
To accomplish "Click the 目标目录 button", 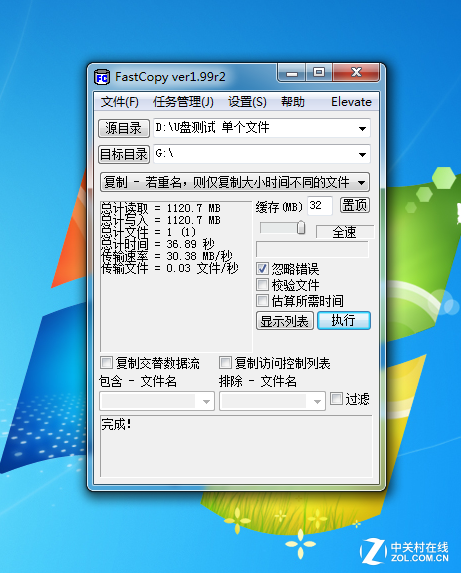I will click(124, 154).
